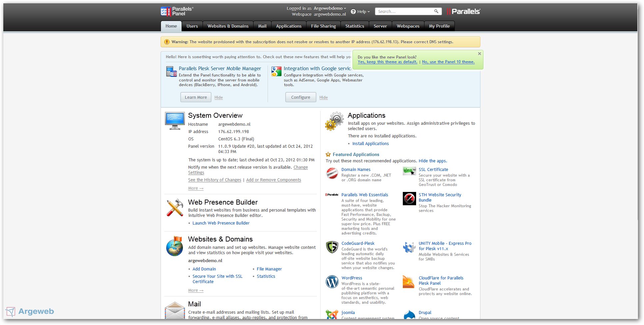The image size is (644, 325).
Task: Click the Parallels Web Essentials logo icon
Action: 332,195
